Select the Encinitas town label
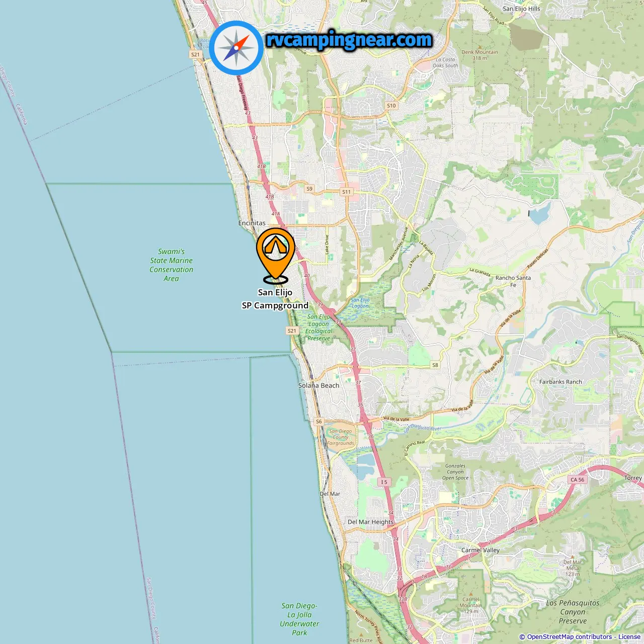644x644 pixels. pyautogui.click(x=252, y=223)
